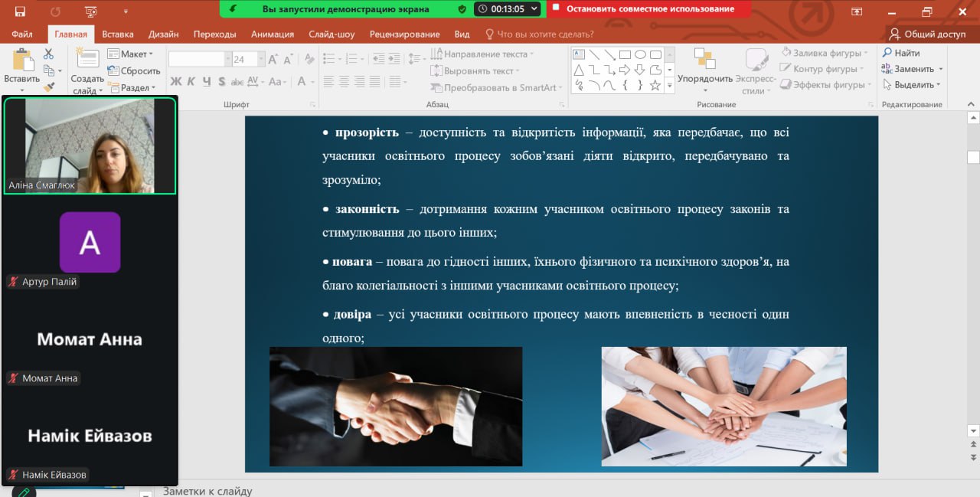Expand the 00:13:05 timer dropdown

coord(534,9)
